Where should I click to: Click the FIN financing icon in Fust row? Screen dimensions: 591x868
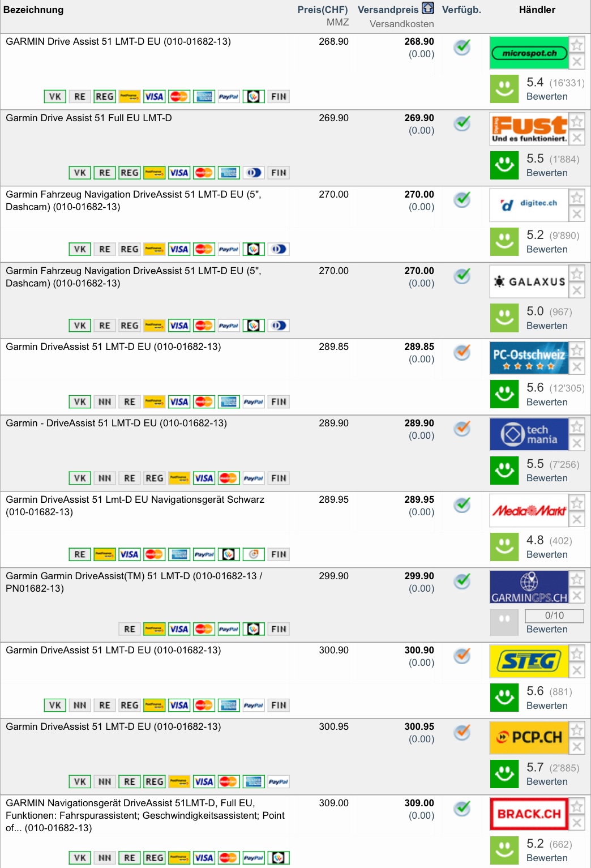click(x=279, y=173)
